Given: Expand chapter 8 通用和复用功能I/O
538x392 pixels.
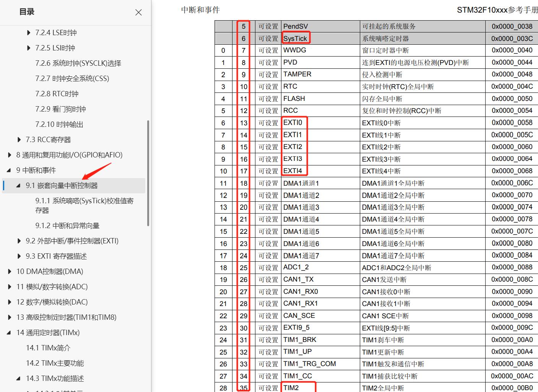Looking at the screenshot, I should coord(10,155).
